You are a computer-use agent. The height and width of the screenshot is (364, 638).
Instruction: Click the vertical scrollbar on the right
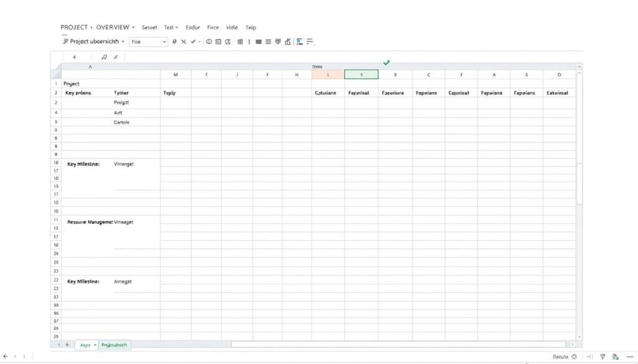pyautogui.click(x=579, y=184)
